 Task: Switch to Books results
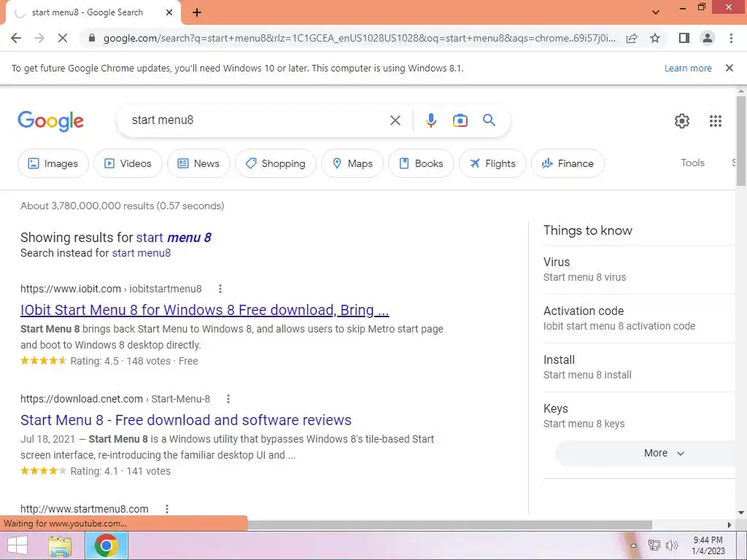(421, 163)
